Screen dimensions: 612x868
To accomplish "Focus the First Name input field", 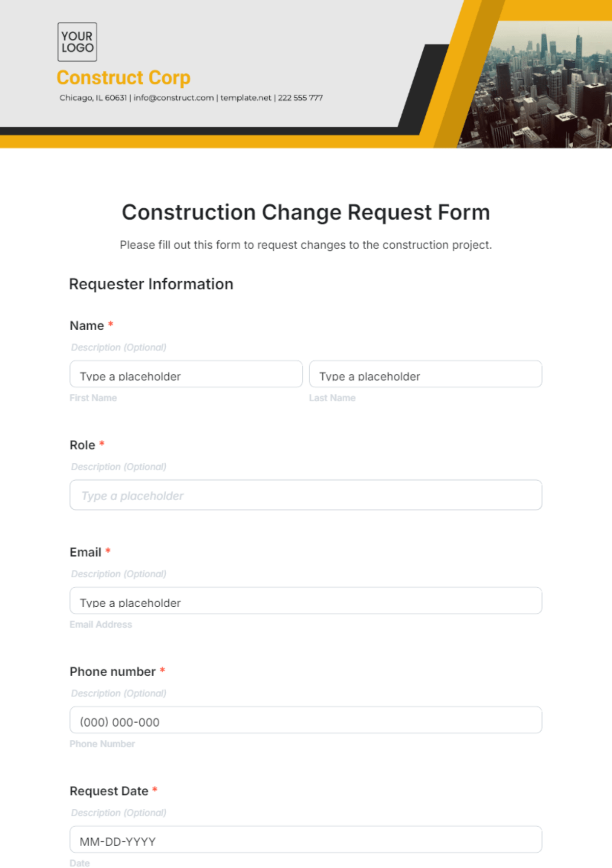I will (x=186, y=375).
